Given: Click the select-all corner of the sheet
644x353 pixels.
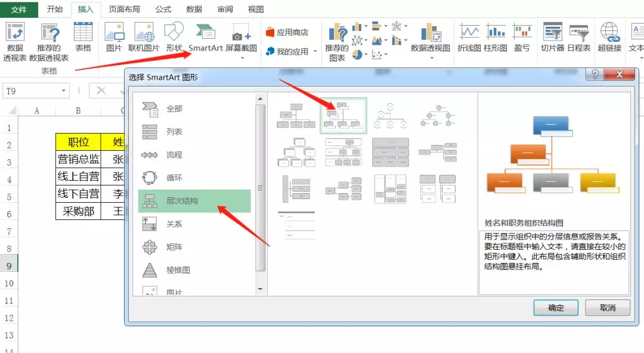Looking at the screenshot, I should tap(12, 110).
